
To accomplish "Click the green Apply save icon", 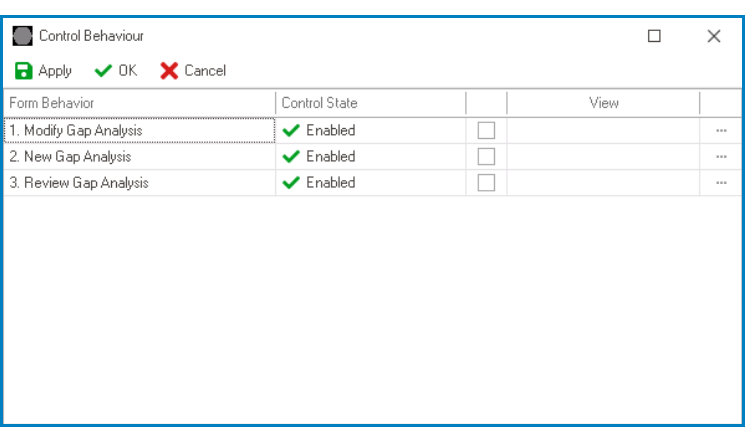I will [22, 71].
